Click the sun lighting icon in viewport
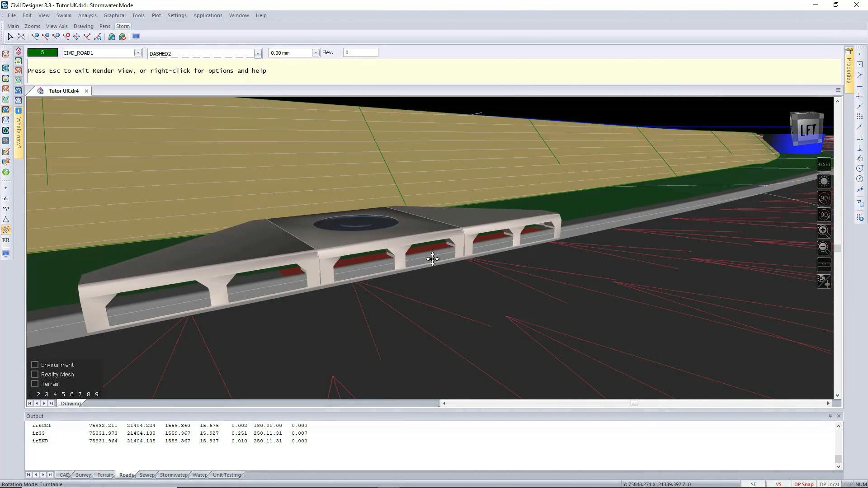Viewport: 868px width, 488px height. click(824, 182)
